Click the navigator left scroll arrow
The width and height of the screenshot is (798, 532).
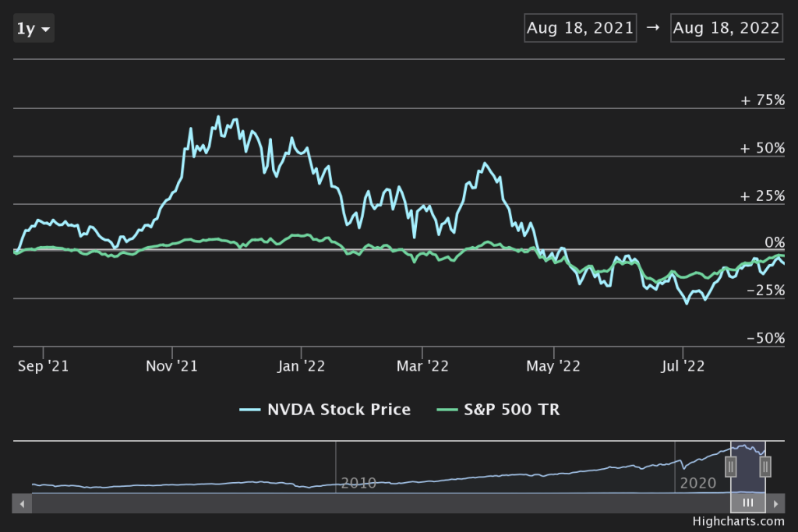23,503
